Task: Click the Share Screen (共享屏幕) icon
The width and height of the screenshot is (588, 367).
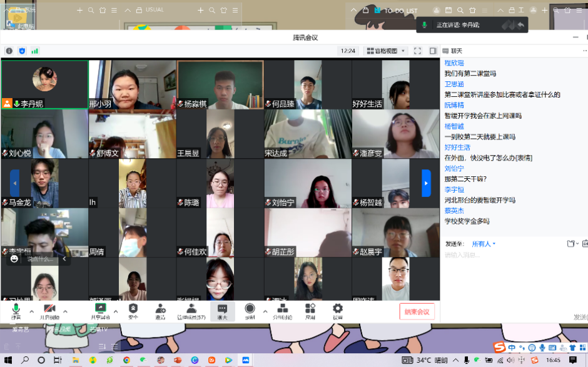Action: 99,311
